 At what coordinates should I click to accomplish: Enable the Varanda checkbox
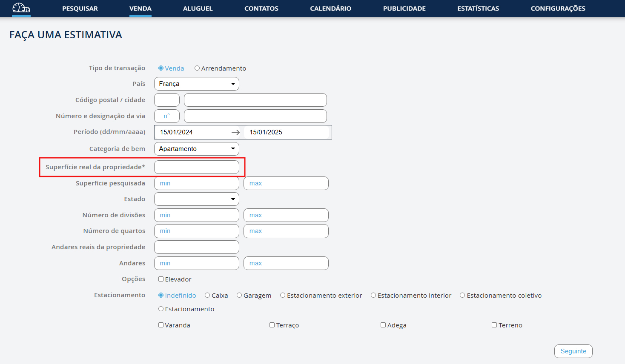[161, 325]
